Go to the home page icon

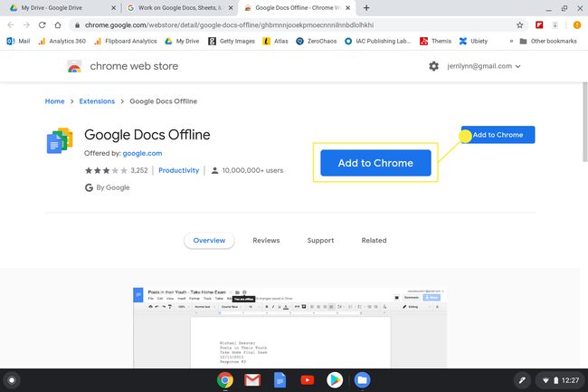(x=58, y=25)
